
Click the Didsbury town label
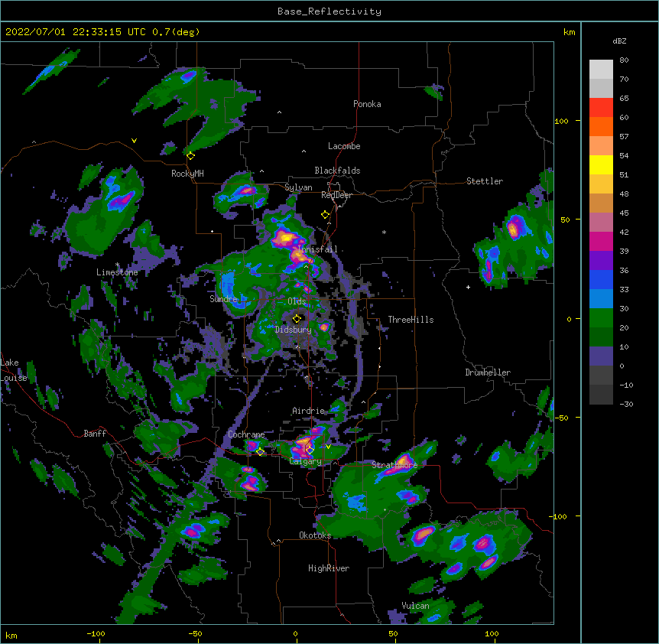pyautogui.click(x=294, y=330)
